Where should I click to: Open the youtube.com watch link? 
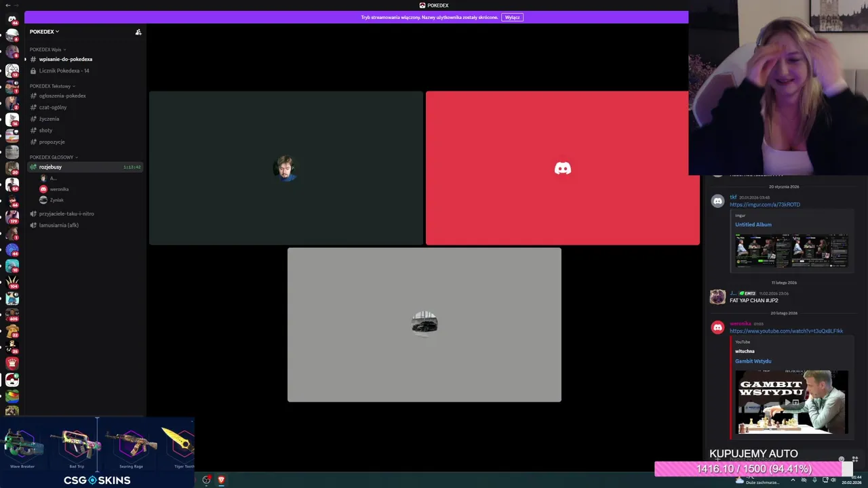click(787, 331)
